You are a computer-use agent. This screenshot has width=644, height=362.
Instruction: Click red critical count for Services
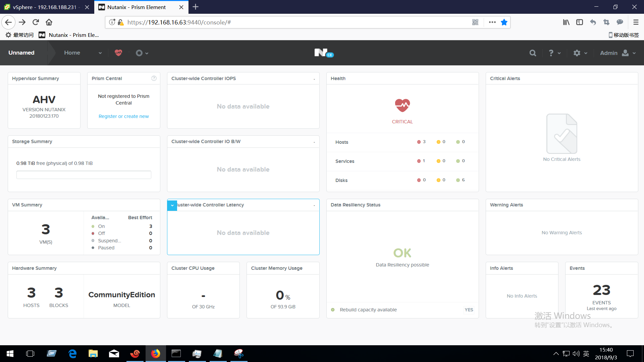421,161
